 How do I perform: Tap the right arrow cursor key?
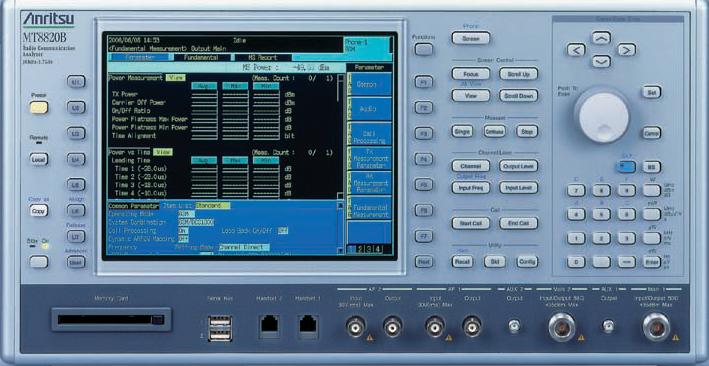pos(626,50)
